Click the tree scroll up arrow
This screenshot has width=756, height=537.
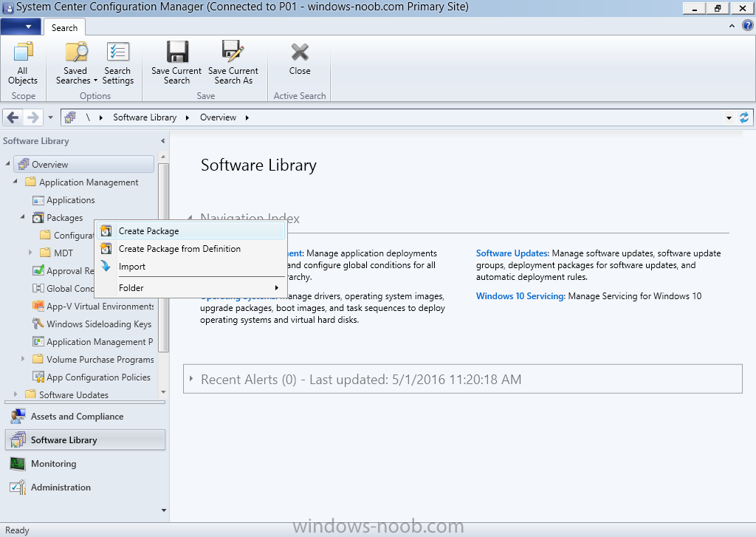tap(163, 157)
